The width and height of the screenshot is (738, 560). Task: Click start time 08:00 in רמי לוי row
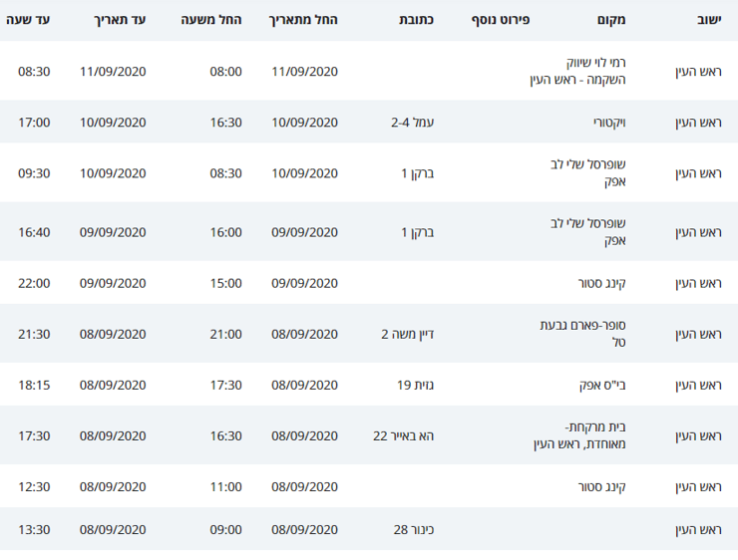tap(225, 72)
